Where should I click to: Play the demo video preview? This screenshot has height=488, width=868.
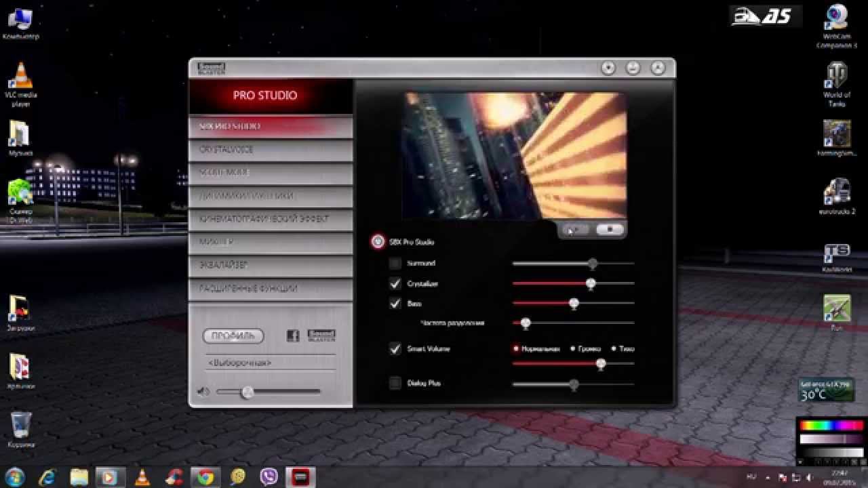pos(574,230)
